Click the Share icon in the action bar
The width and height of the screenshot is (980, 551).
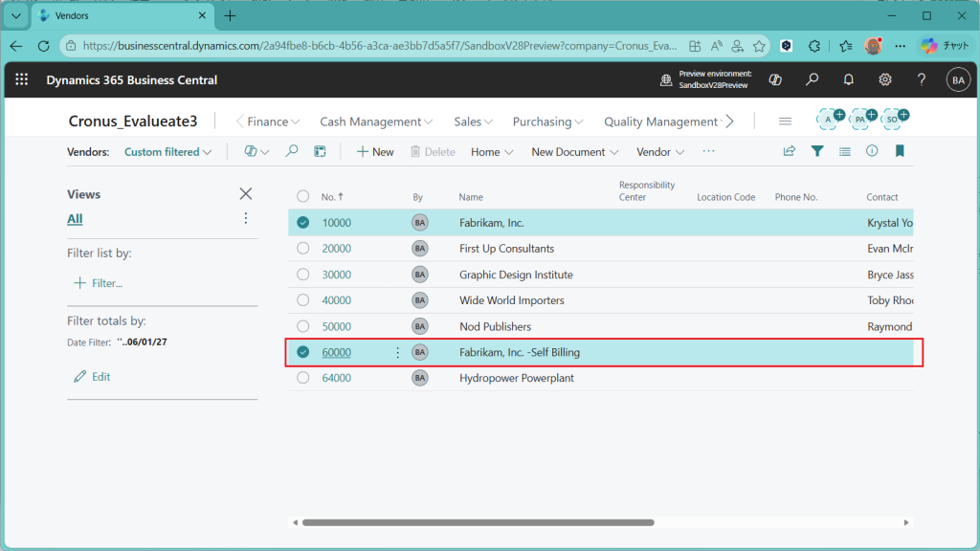click(790, 151)
